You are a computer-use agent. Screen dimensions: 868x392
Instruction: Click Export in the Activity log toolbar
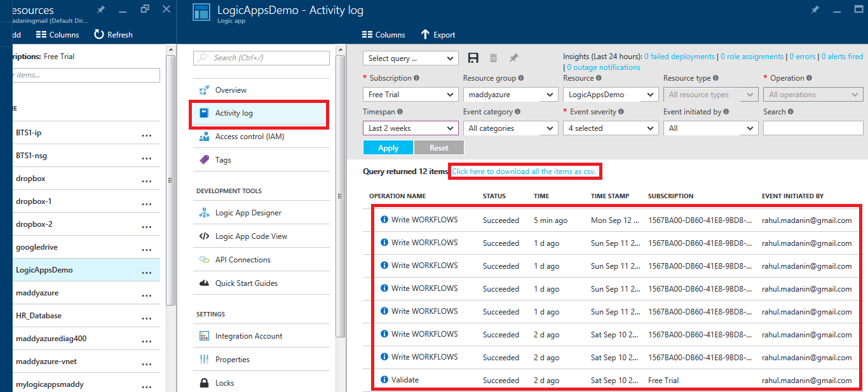pos(438,35)
